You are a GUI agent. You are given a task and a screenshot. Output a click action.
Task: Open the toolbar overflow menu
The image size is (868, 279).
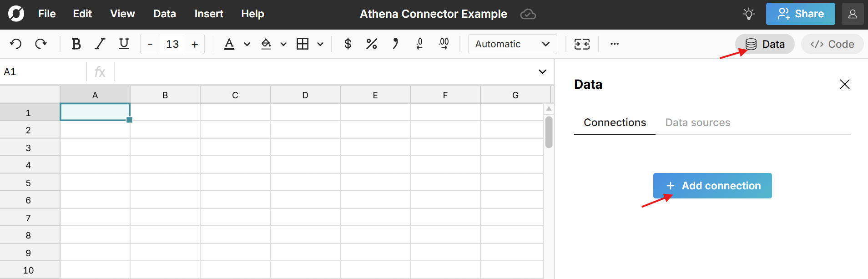[614, 44]
